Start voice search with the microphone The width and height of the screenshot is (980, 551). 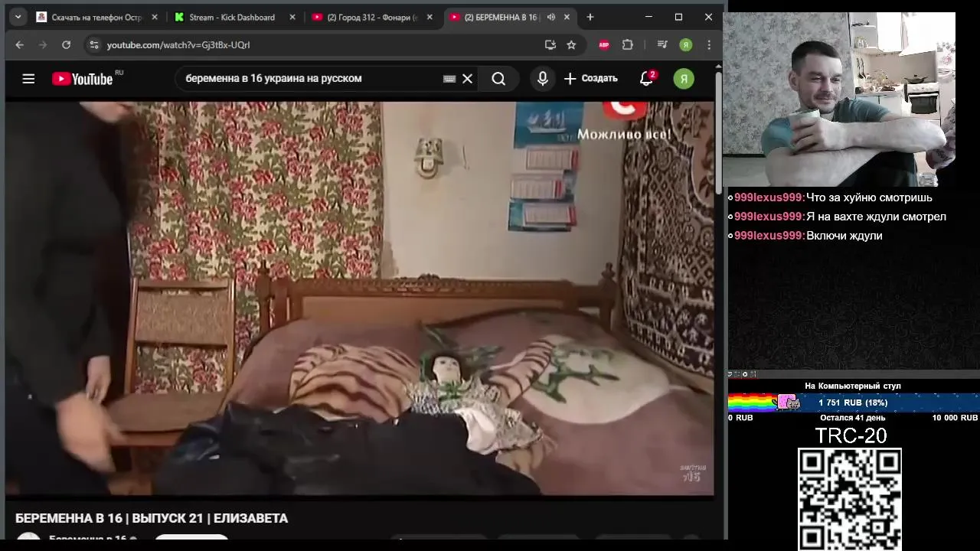[543, 78]
